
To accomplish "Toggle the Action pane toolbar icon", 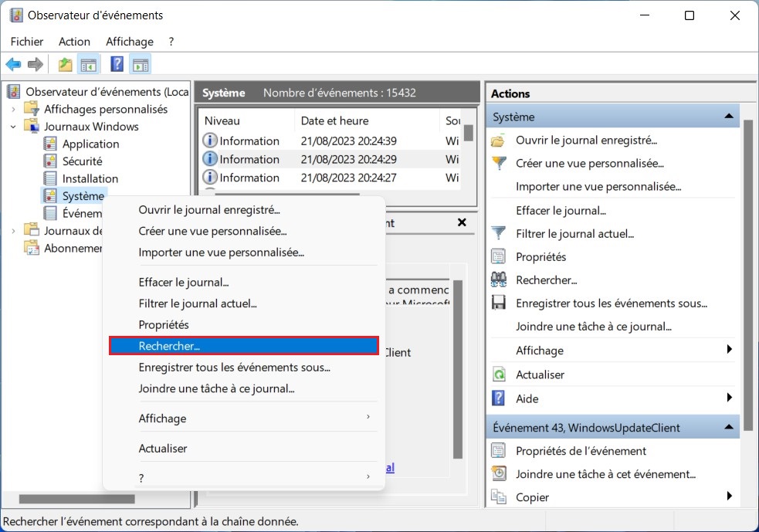I will pos(140,65).
